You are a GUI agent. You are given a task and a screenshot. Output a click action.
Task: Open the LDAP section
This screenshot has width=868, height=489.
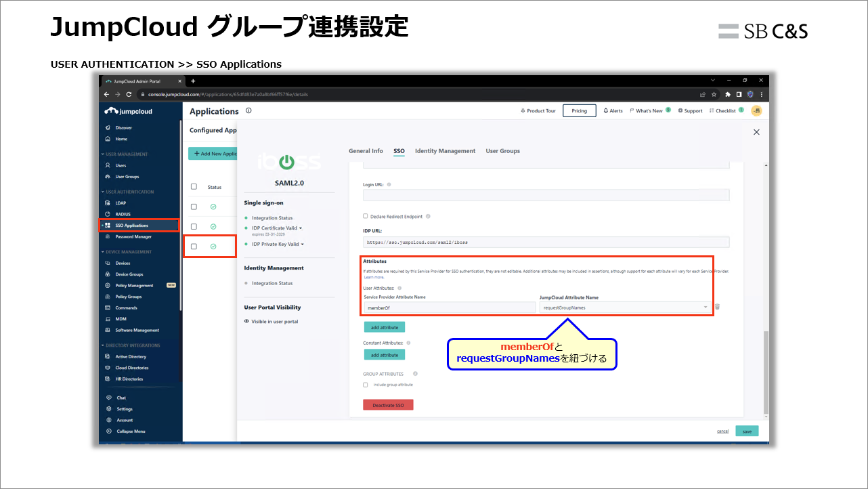(x=121, y=203)
